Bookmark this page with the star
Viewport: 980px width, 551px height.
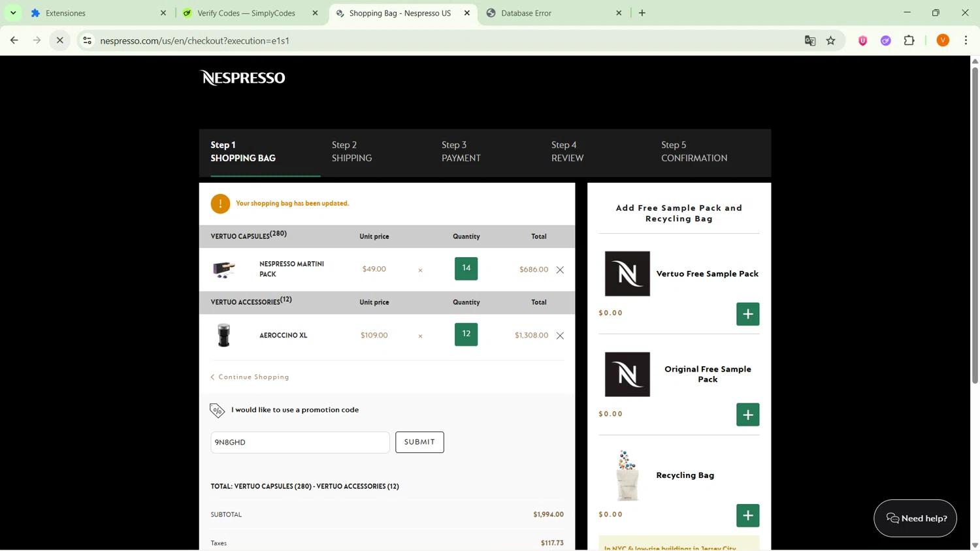pyautogui.click(x=831, y=40)
